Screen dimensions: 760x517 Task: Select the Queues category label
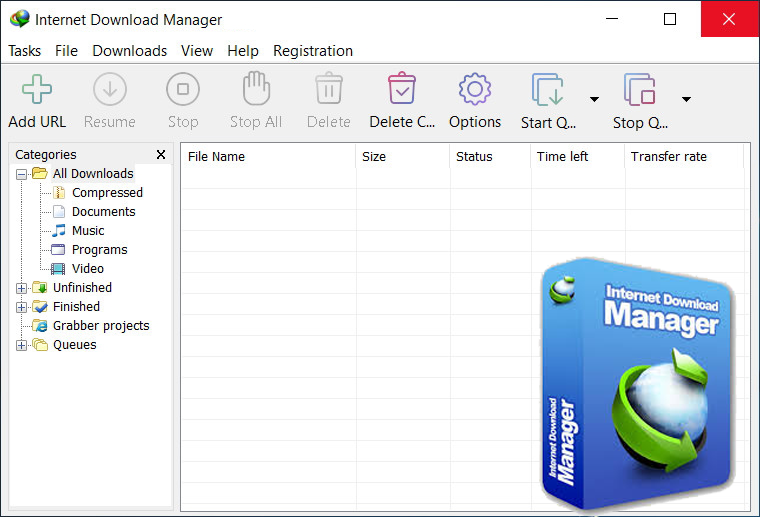point(75,345)
